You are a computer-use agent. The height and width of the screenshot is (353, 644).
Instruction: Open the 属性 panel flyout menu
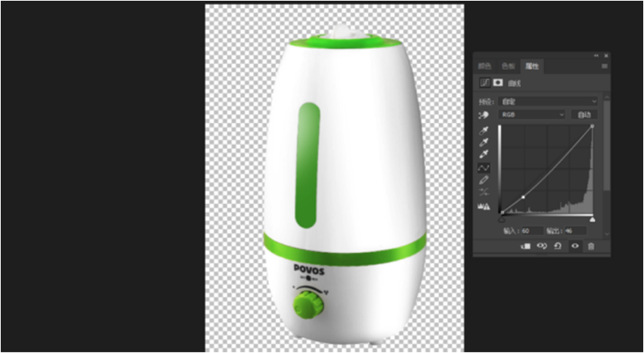(604, 66)
